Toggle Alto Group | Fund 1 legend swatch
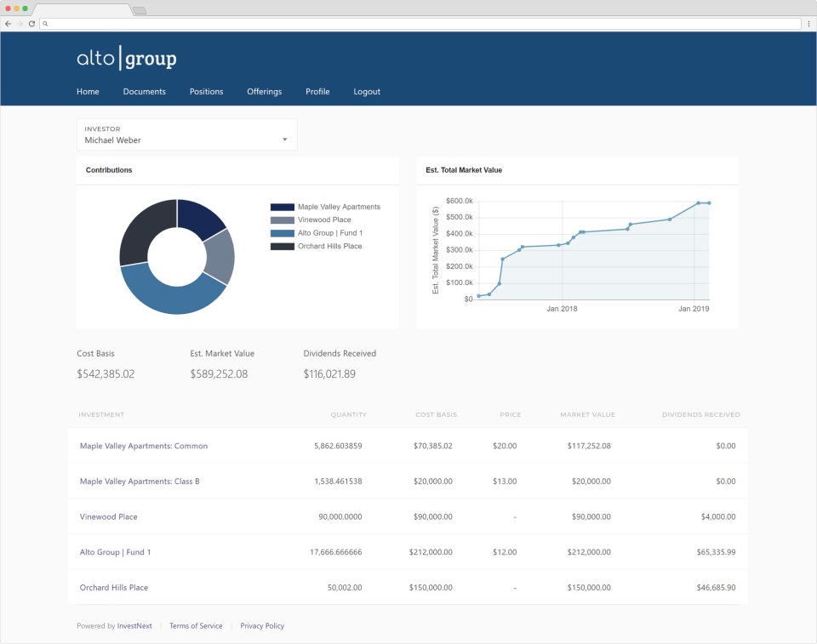 283,233
